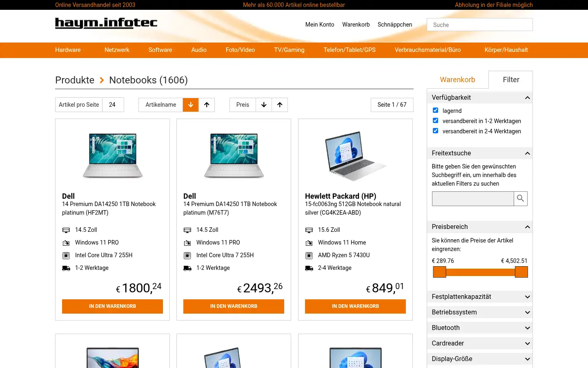Image resolution: width=588 pixels, height=368 pixels.
Task: Add Dell M76T7 notebook to Warenkorb
Action: tap(234, 306)
